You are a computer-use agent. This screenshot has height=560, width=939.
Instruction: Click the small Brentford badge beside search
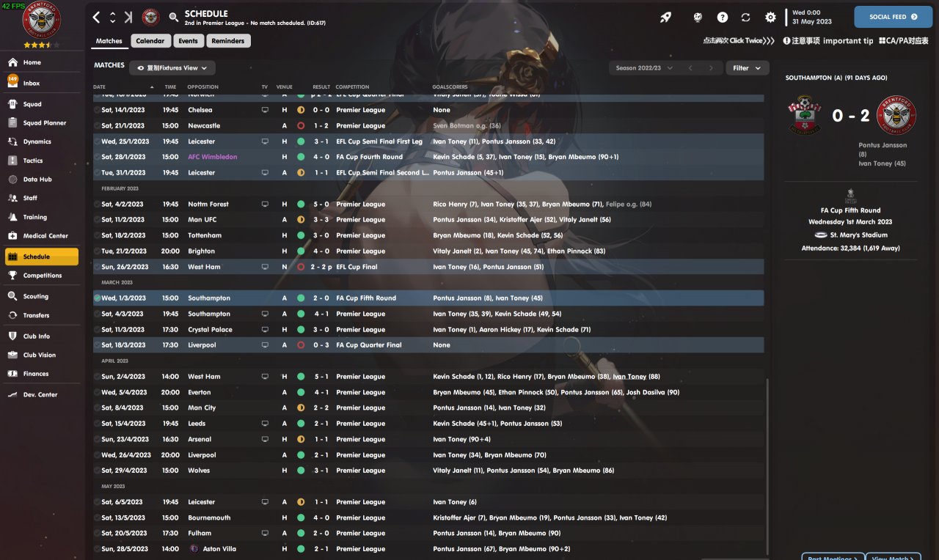click(x=151, y=17)
